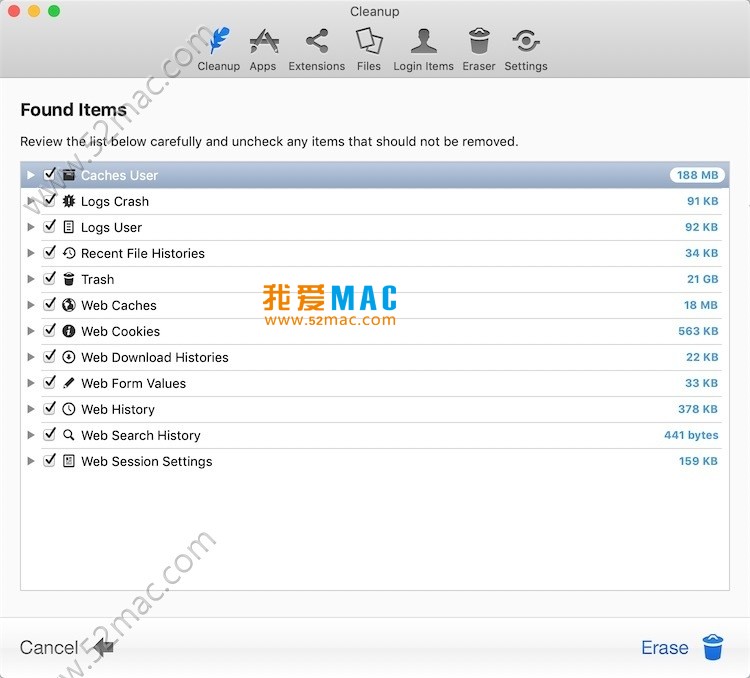The image size is (750, 678).
Task: Uncheck the Caches User checkbox
Action: [x=50, y=175]
